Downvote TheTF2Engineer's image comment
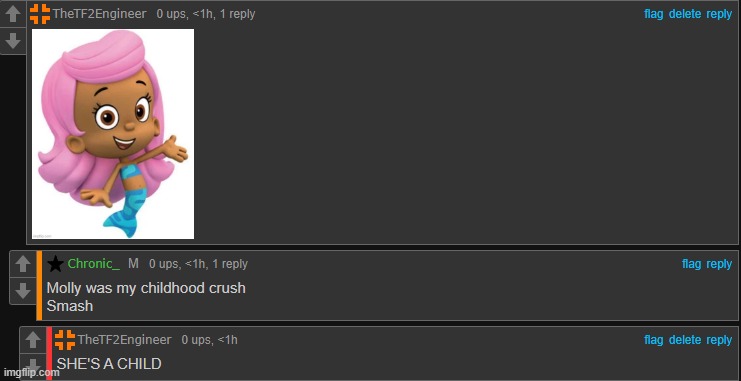741x381 pixels. pyautogui.click(x=13, y=41)
